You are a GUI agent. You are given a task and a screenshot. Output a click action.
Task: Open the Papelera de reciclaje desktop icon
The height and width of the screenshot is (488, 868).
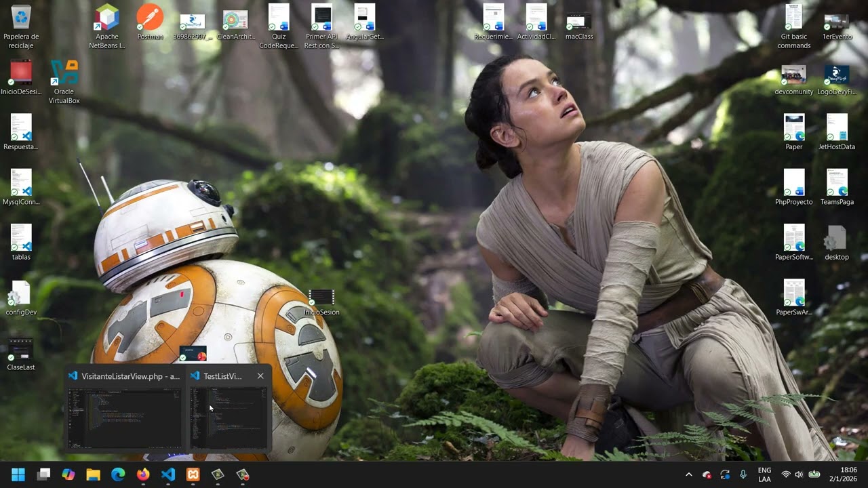tap(21, 27)
